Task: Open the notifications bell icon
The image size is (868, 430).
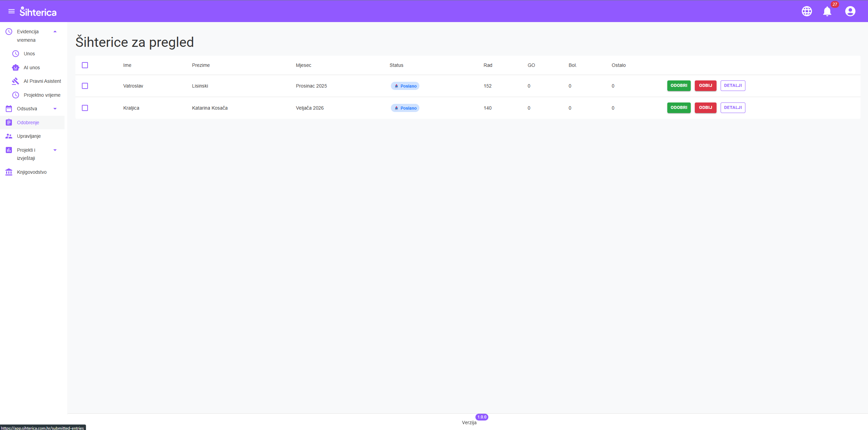Action: point(827,12)
